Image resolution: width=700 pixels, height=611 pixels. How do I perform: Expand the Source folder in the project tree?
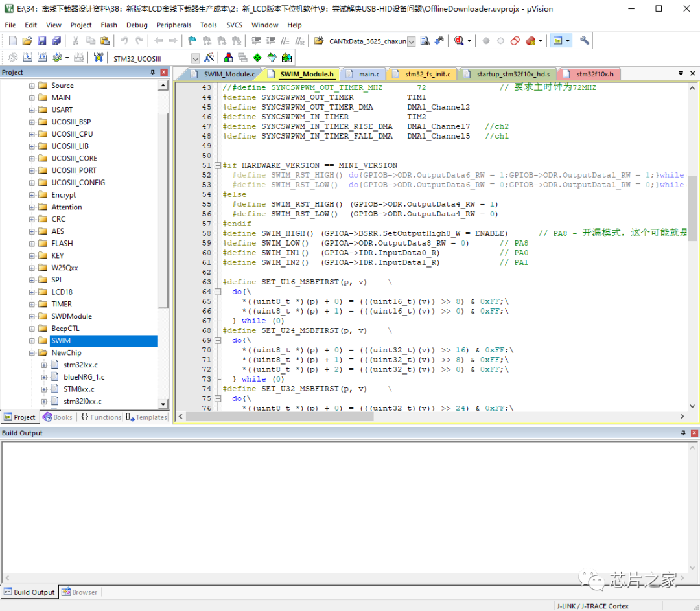32,86
